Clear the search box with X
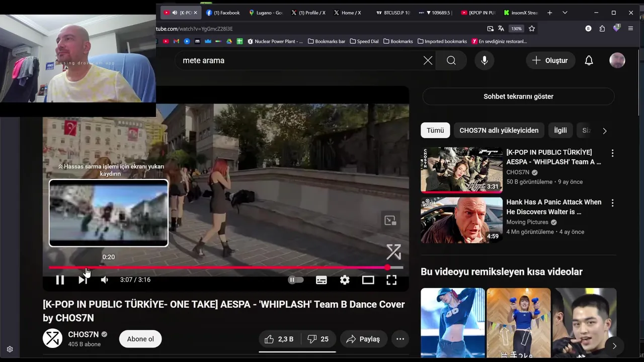 428,60
